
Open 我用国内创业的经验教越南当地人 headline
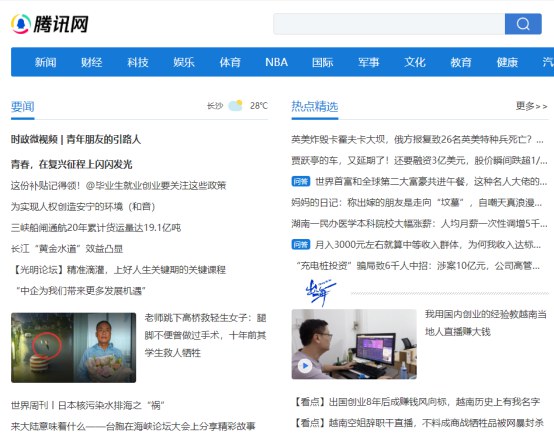(x=486, y=323)
